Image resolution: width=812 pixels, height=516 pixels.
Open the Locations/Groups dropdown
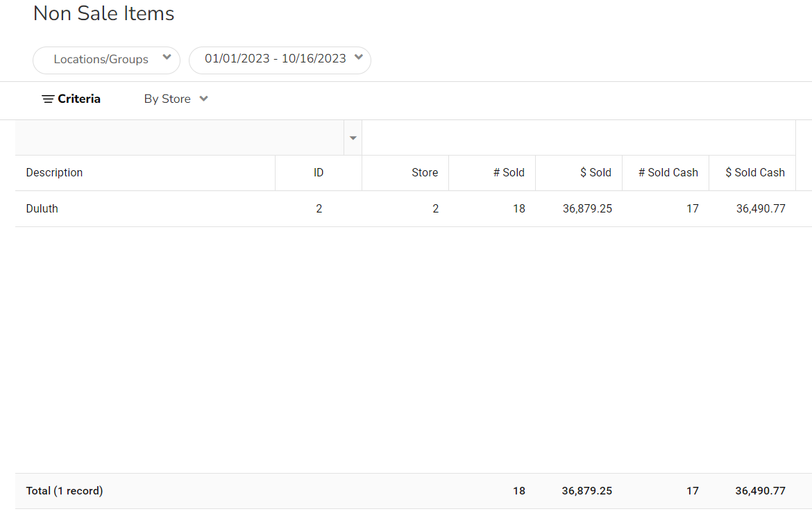105,60
